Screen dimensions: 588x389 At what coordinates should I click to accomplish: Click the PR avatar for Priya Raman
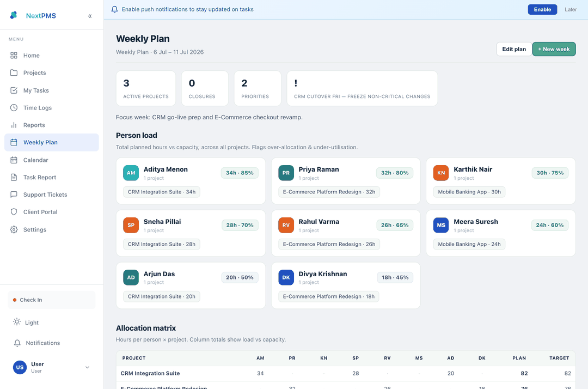[286, 173]
